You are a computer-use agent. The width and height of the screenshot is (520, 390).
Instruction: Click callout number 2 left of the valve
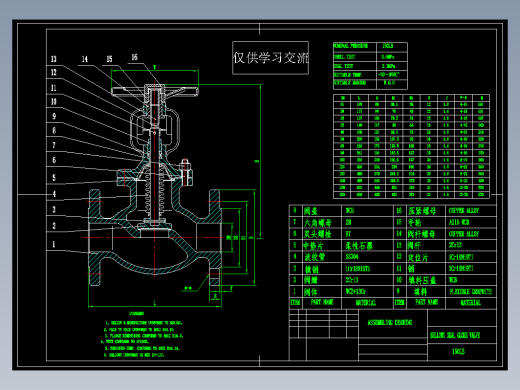[x=54, y=226]
